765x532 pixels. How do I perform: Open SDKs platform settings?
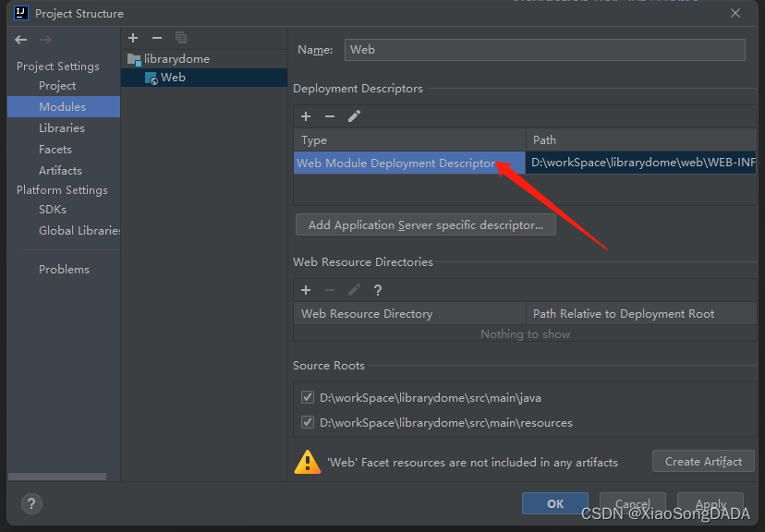tap(53, 210)
